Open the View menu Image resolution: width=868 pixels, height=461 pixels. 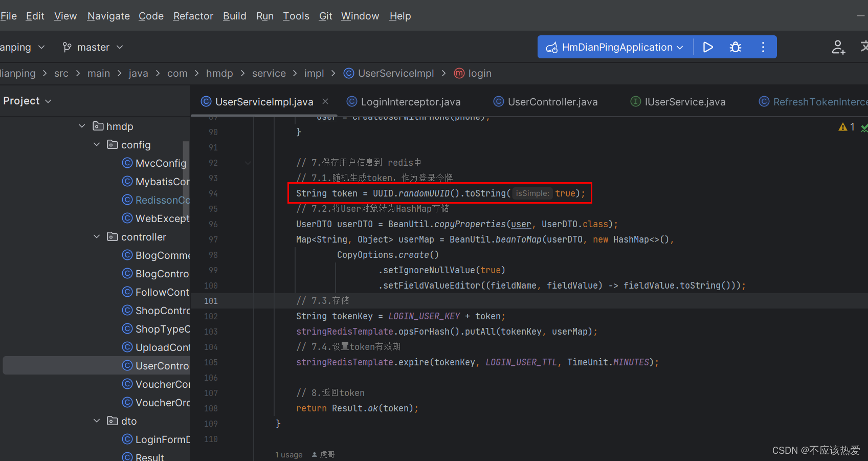pyautogui.click(x=65, y=16)
